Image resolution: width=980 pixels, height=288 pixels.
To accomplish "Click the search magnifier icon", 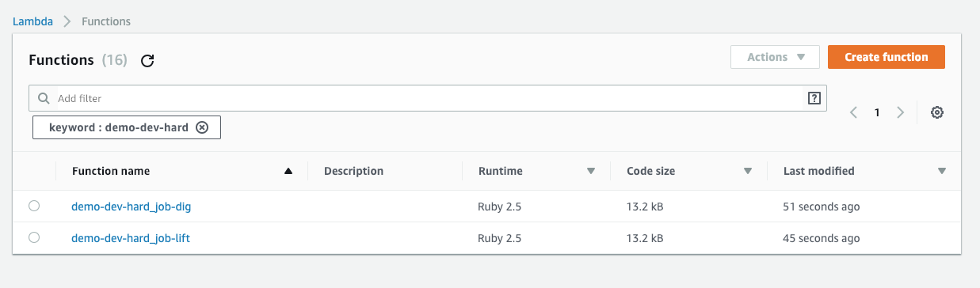I will (44, 99).
